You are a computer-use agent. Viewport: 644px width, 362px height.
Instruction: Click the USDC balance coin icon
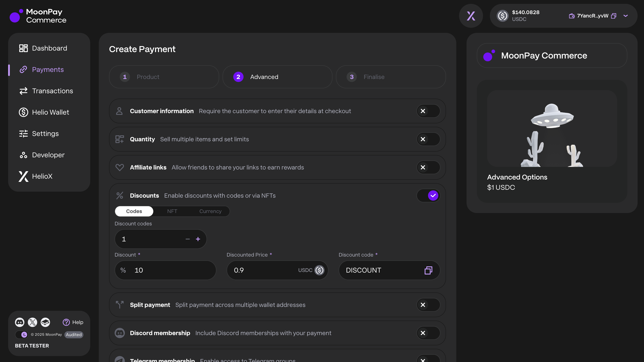tap(502, 16)
